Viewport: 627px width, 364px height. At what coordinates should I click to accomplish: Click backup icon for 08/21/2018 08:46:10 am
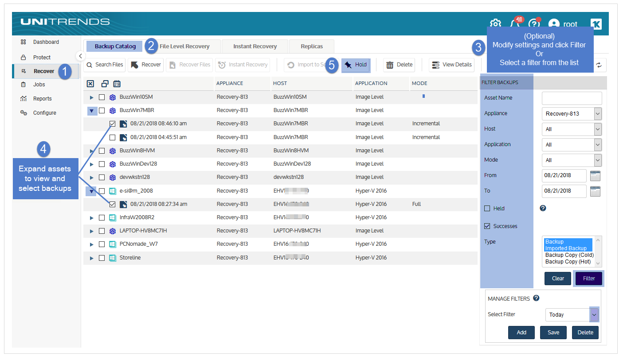coord(123,124)
